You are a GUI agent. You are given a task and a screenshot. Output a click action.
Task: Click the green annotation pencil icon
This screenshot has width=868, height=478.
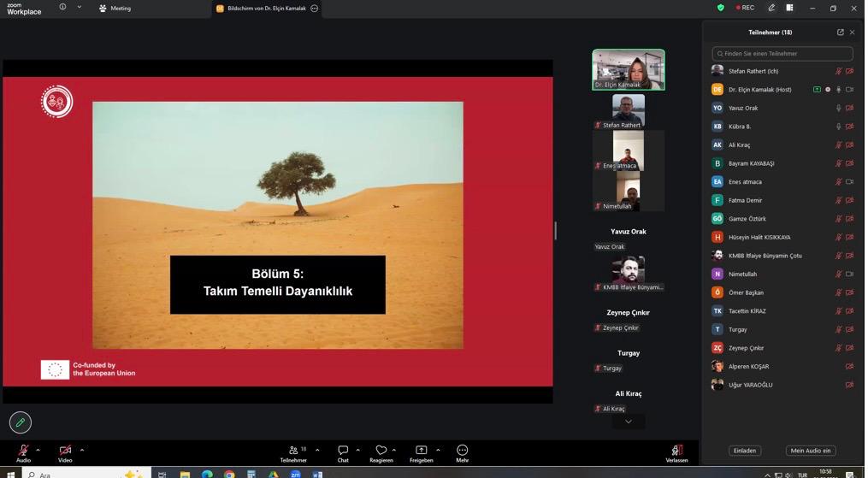(x=21, y=422)
